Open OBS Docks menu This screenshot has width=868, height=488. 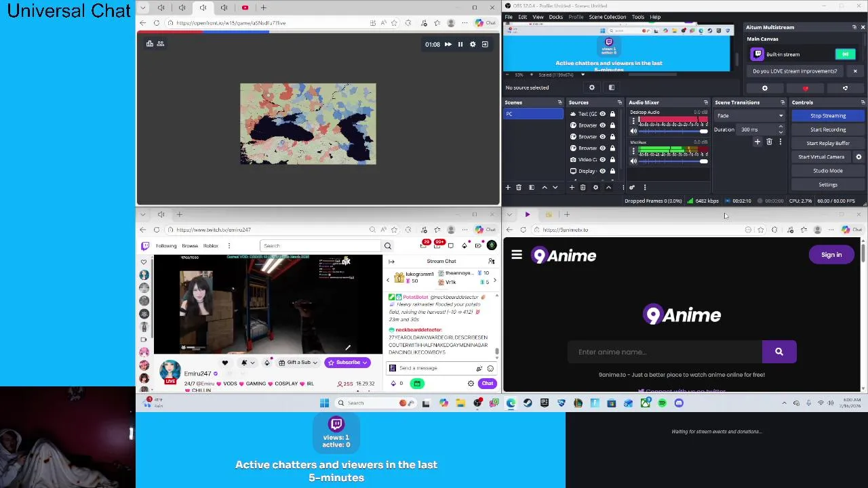[x=556, y=17]
